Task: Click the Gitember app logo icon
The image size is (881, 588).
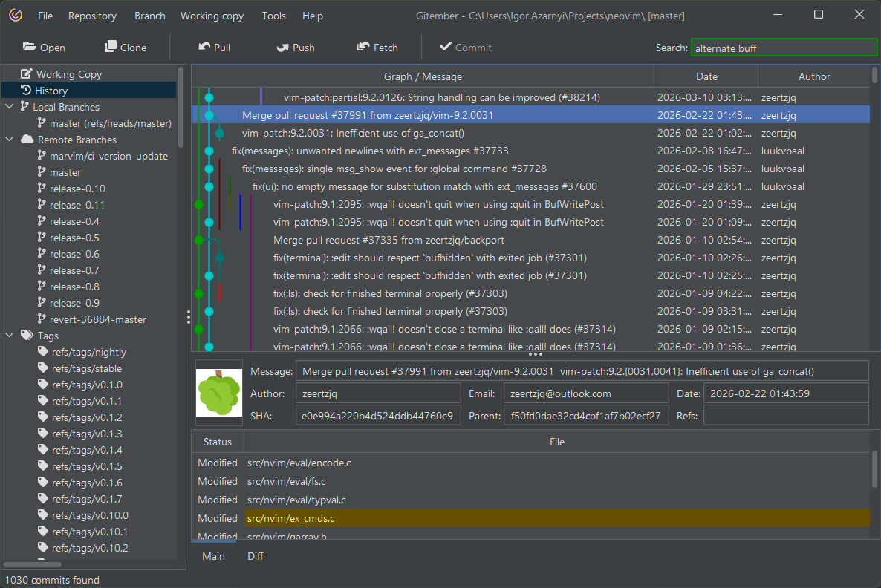Action: click(x=16, y=16)
